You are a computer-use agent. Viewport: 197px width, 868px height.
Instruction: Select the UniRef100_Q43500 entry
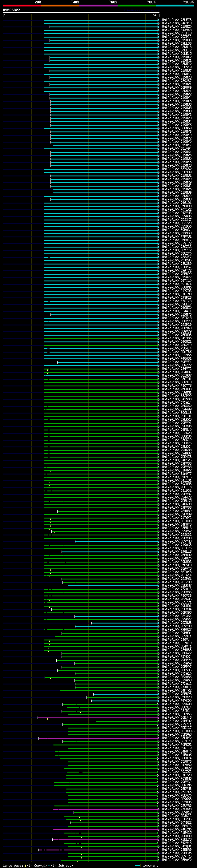pos(177,399)
